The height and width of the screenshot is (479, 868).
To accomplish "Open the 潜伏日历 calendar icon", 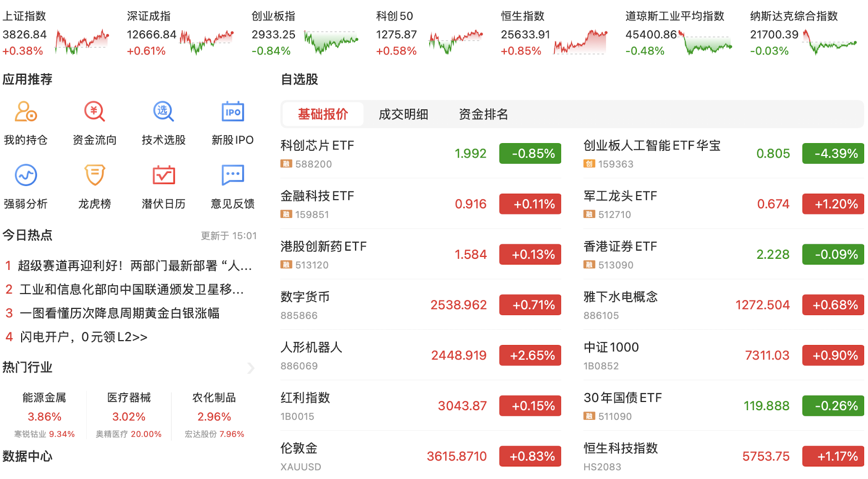I will point(163,175).
